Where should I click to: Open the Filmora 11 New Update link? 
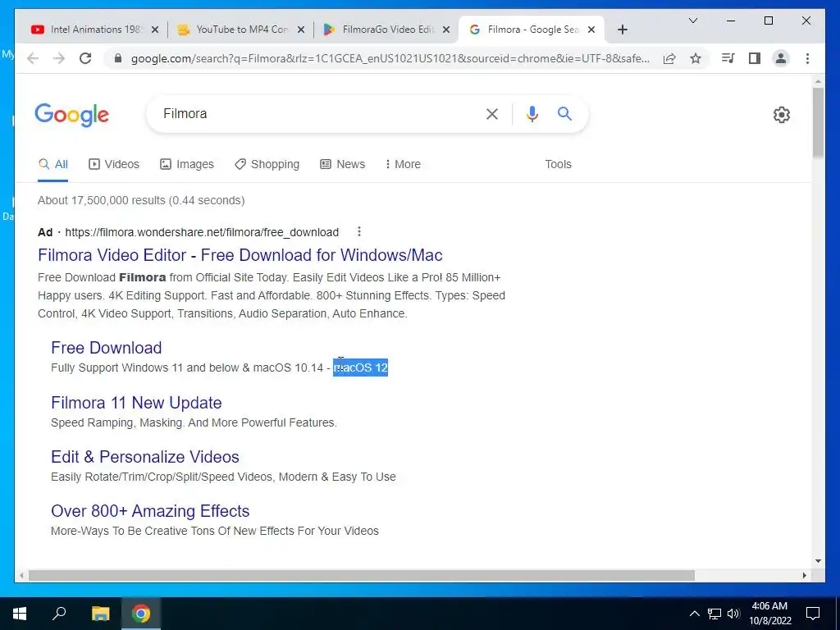(136, 402)
